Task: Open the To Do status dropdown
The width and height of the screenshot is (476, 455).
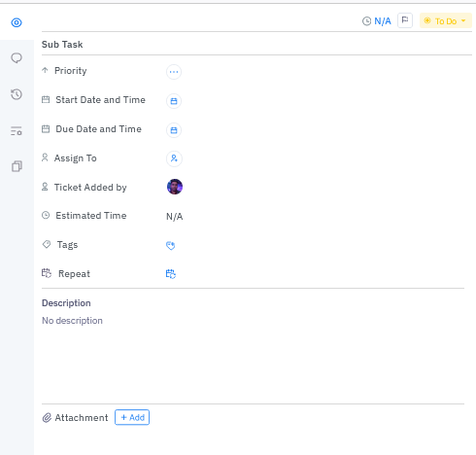Action: tap(446, 20)
